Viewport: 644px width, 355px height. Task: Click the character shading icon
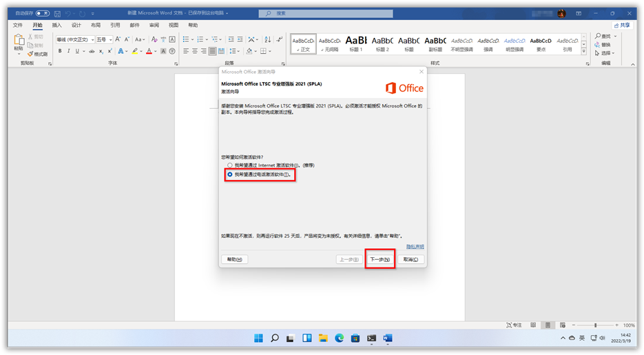coord(163,52)
